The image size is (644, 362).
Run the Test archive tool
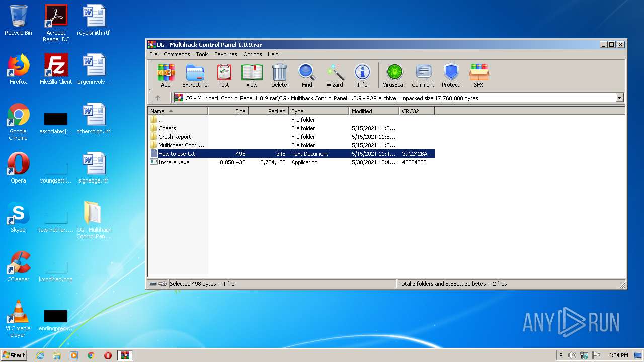tap(224, 76)
